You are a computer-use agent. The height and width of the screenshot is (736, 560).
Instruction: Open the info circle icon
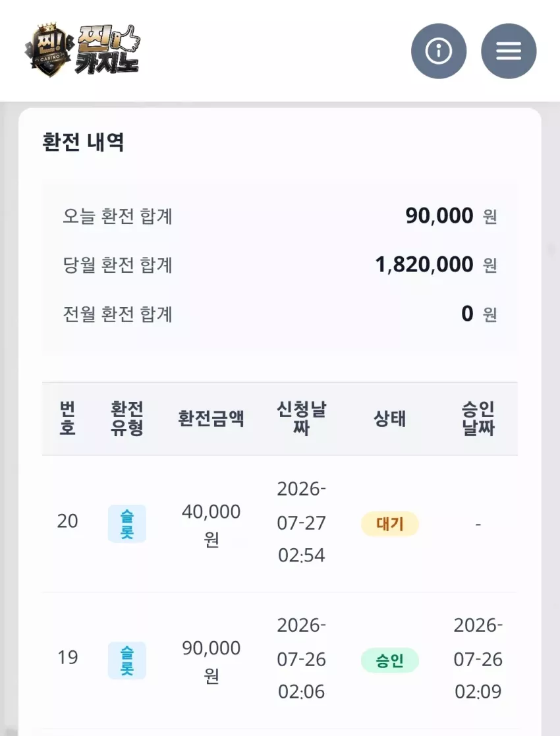pyautogui.click(x=438, y=51)
